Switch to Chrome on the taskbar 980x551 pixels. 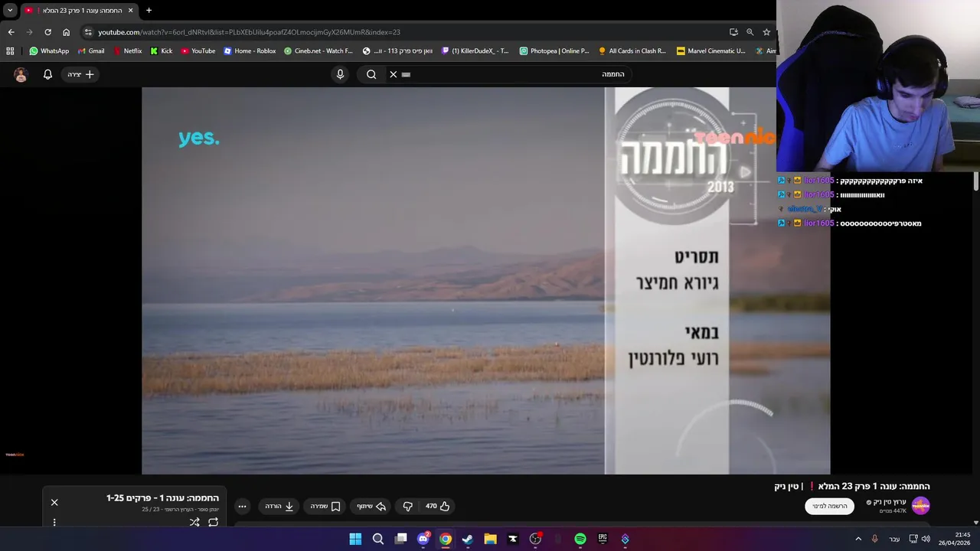pos(446,539)
